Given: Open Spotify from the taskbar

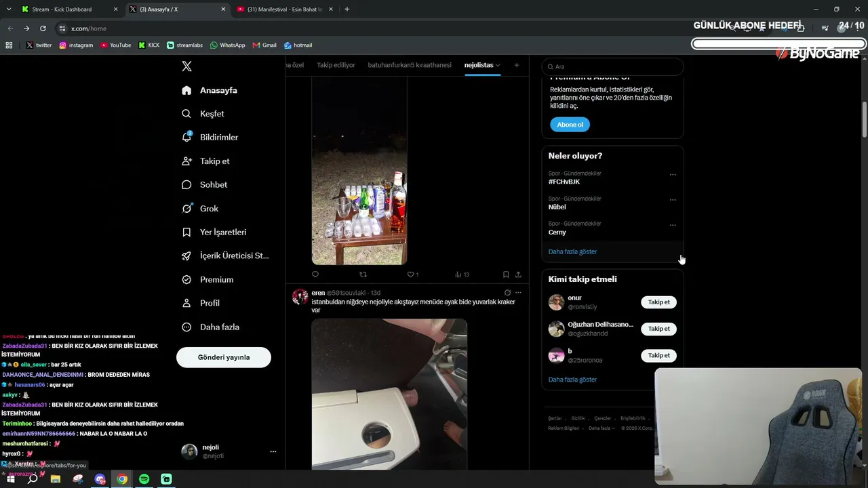Looking at the screenshot, I should 144,479.
